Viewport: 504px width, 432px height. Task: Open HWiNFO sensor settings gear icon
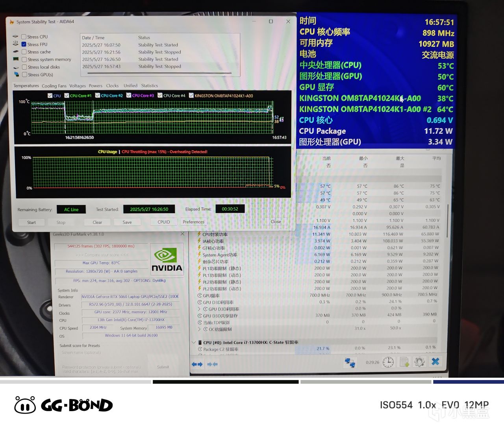click(x=419, y=362)
